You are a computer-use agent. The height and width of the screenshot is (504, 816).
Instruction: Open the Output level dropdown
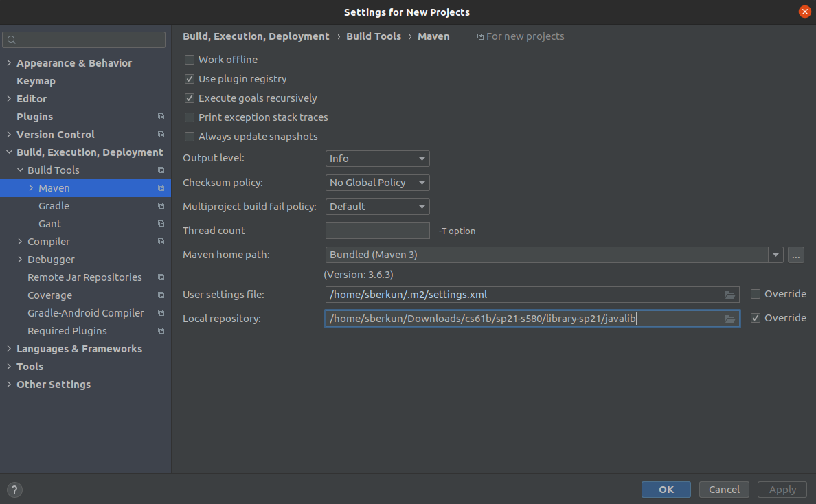pos(377,159)
